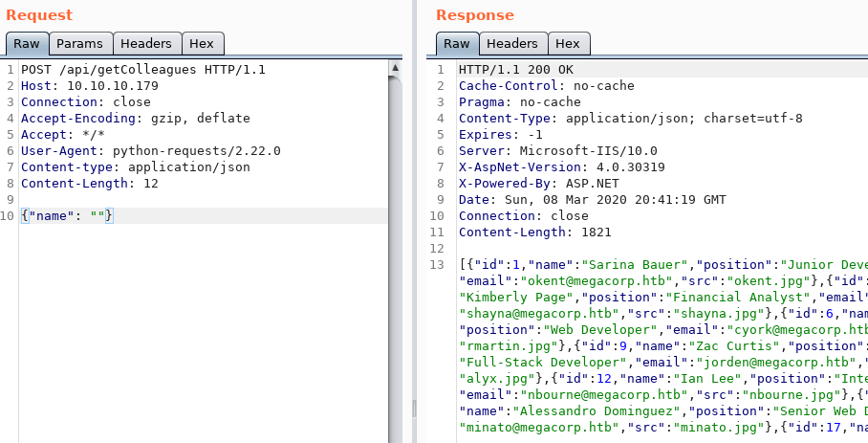Place cursor on the POST /api/getColleagues line
The image size is (868, 443).
(142, 70)
